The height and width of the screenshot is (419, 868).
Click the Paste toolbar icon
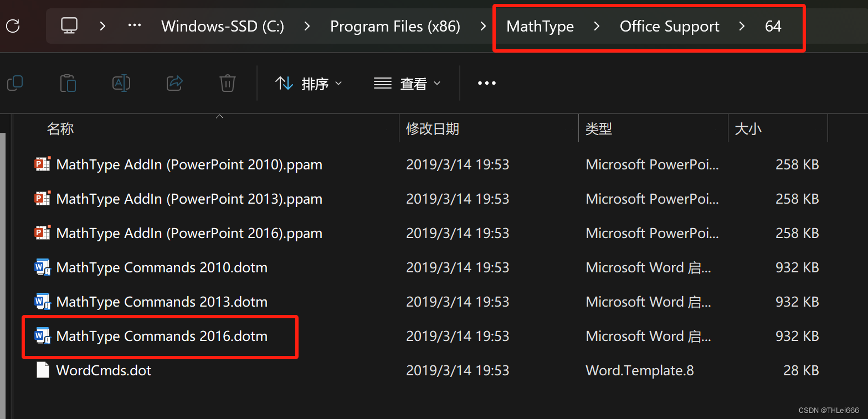(68, 83)
